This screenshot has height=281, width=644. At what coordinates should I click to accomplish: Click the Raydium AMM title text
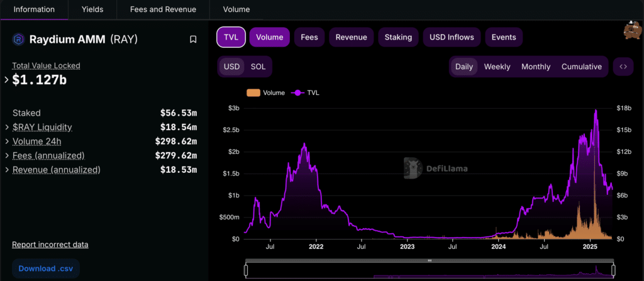tap(67, 40)
